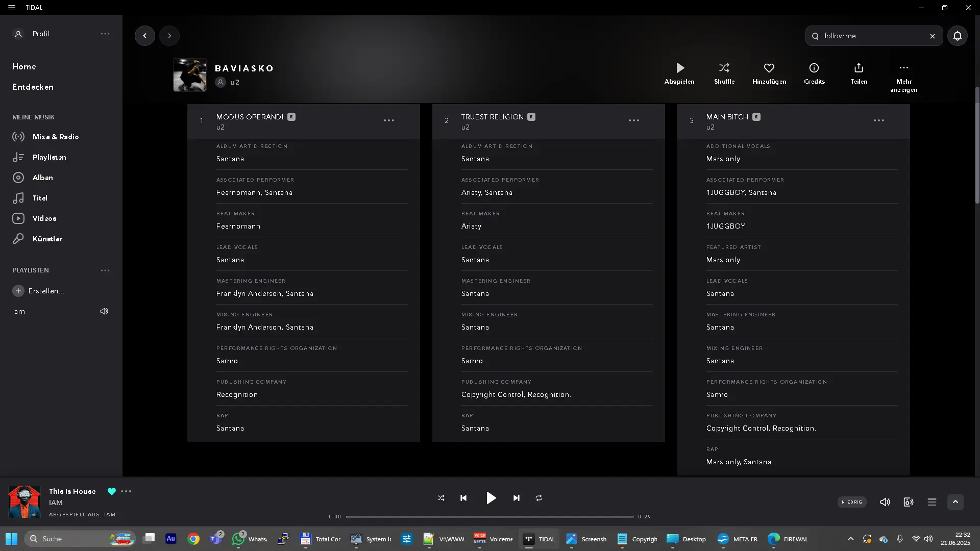
Task: Open the volume speaker control
Action: pyautogui.click(x=885, y=502)
